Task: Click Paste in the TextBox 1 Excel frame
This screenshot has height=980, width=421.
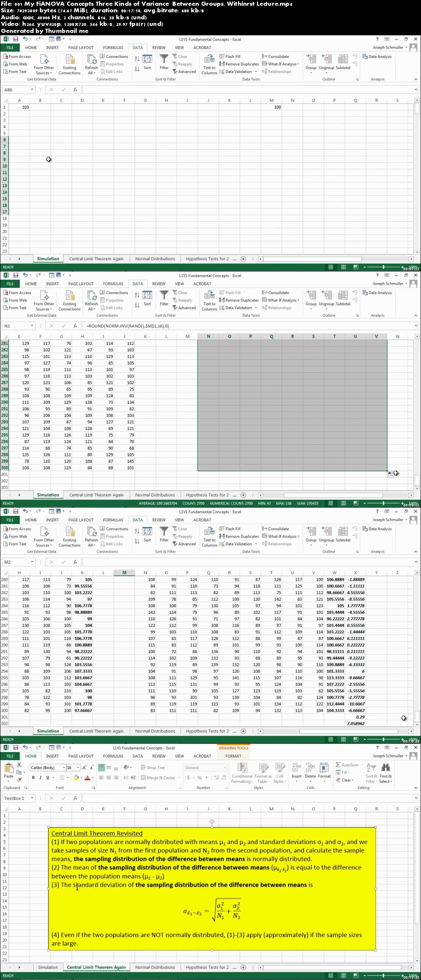Action: (x=9, y=771)
